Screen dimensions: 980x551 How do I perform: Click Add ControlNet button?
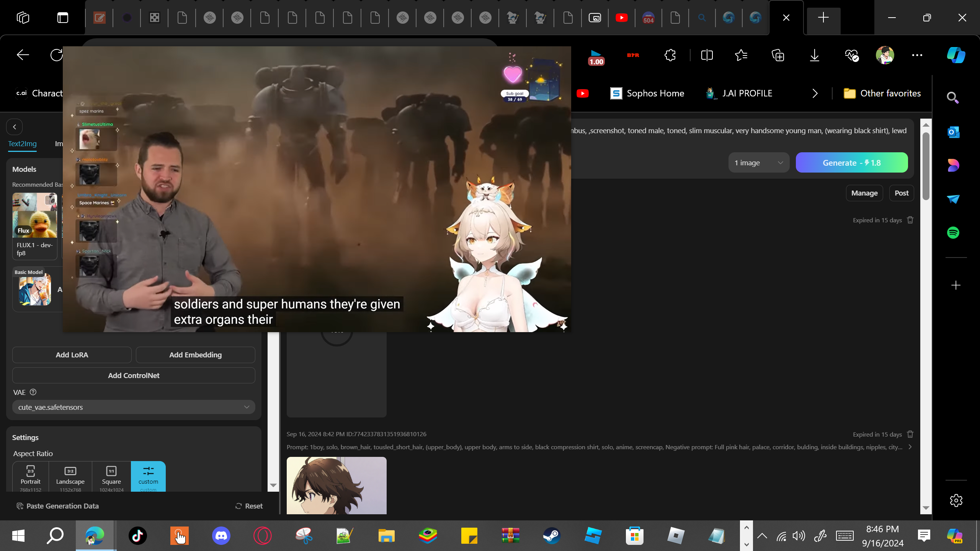[134, 375]
